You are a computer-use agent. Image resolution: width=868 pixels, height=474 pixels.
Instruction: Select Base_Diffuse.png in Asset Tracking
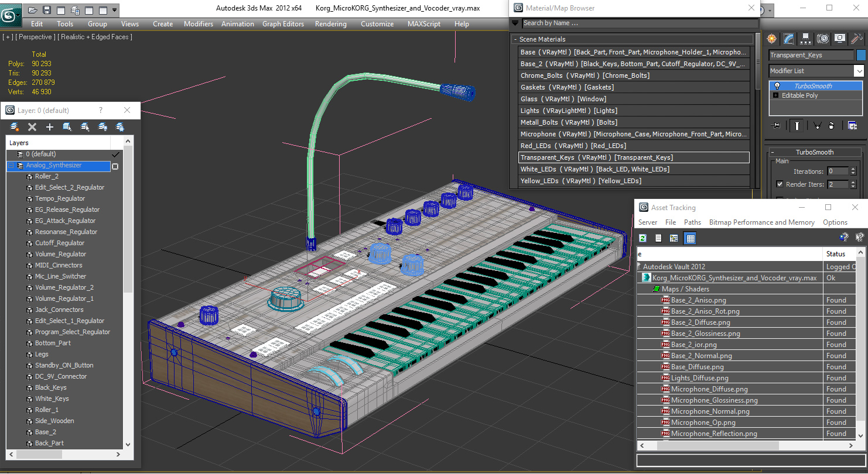click(697, 367)
